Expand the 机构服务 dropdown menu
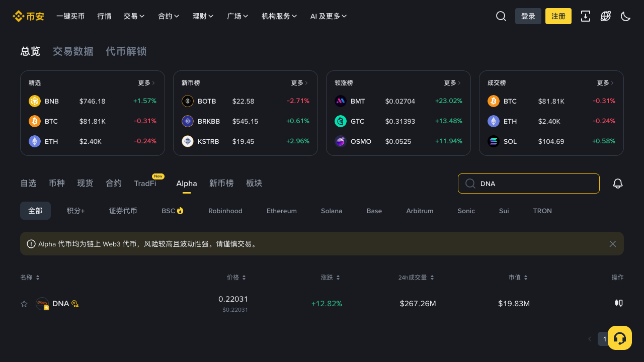644x362 pixels. [x=279, y=16]
